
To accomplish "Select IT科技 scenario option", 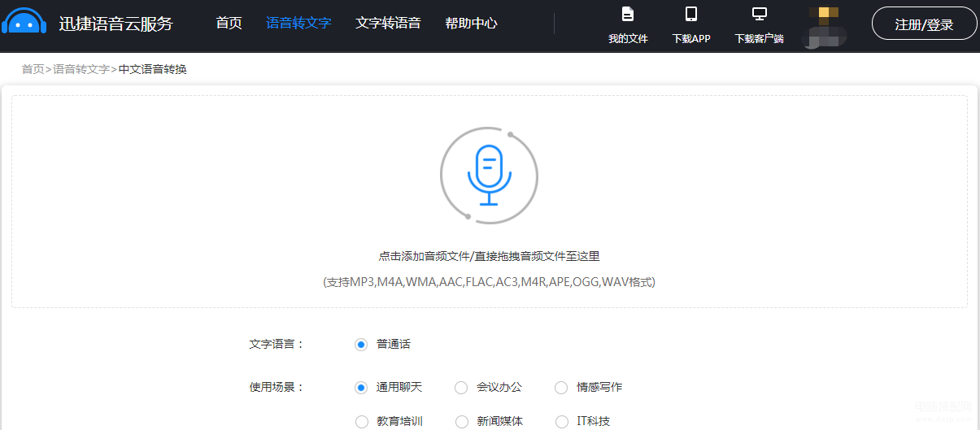I will (x=561, y=421).
